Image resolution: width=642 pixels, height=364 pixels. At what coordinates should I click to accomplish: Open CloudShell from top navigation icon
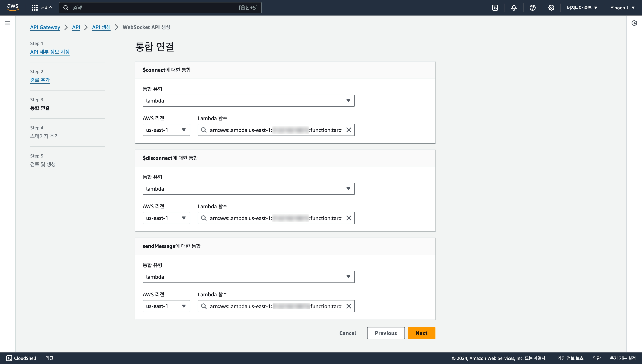click(x=495, y=8)
